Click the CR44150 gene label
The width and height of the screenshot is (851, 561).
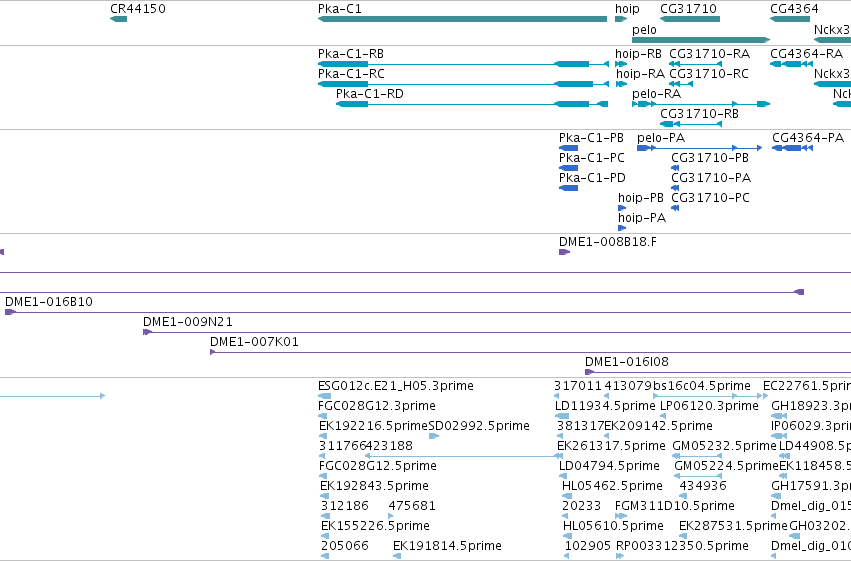coord(138,9)
